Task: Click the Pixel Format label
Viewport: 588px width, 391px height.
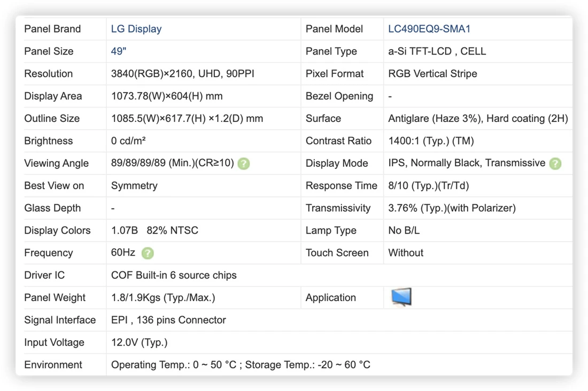Action: click(334, 74)
